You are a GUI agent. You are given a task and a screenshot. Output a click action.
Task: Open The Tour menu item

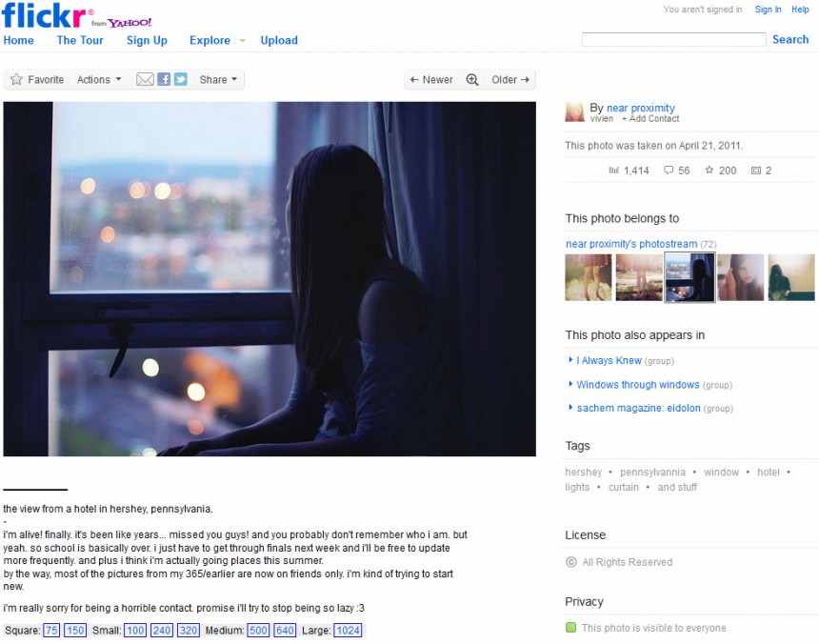(79, 41)
